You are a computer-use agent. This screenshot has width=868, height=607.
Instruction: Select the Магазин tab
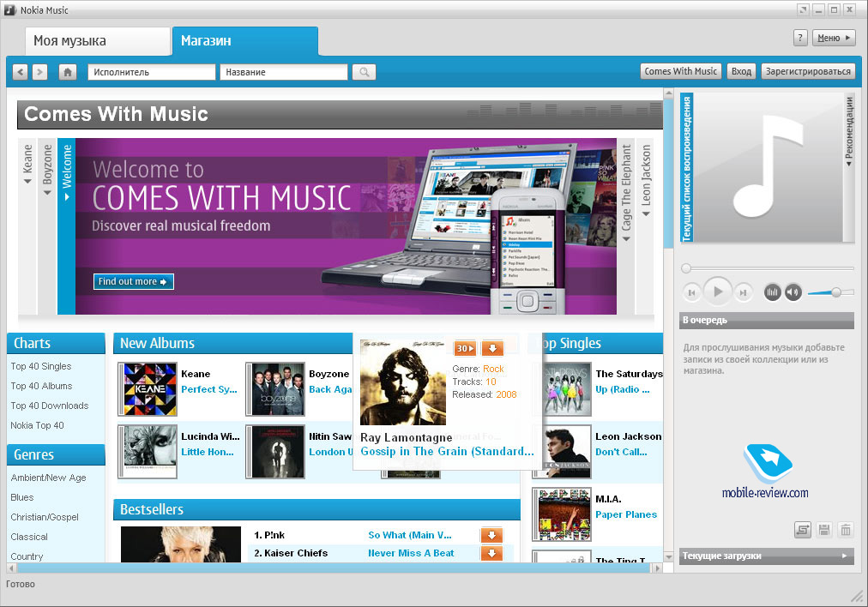(x=245, y=41)
